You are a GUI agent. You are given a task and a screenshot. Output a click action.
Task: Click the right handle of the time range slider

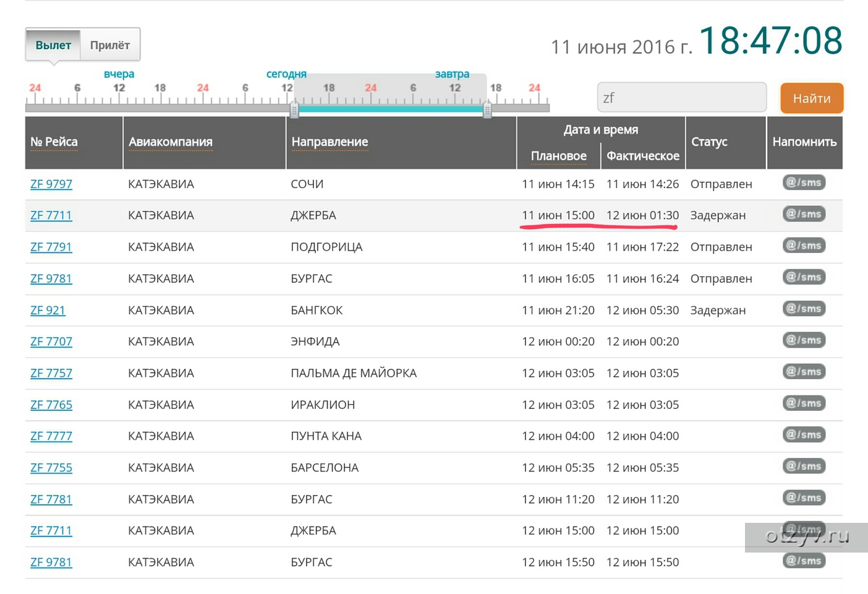click(487, 110)
